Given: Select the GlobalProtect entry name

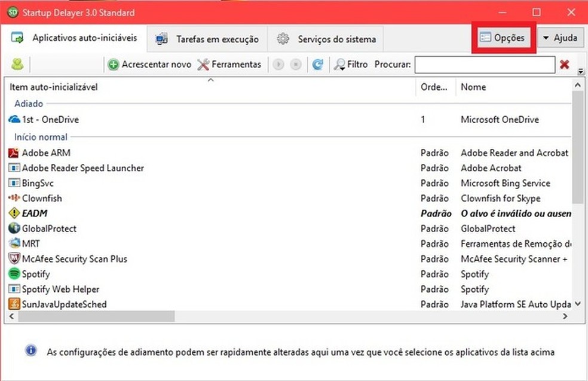Looking at the screenshot, I should pos(49,228).
